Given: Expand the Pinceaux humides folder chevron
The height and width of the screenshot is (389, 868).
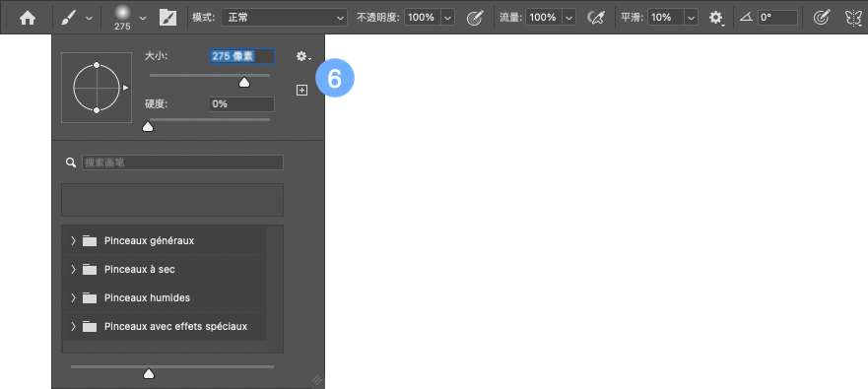Looking at the screenshot, I should click(x=73, y=297).
